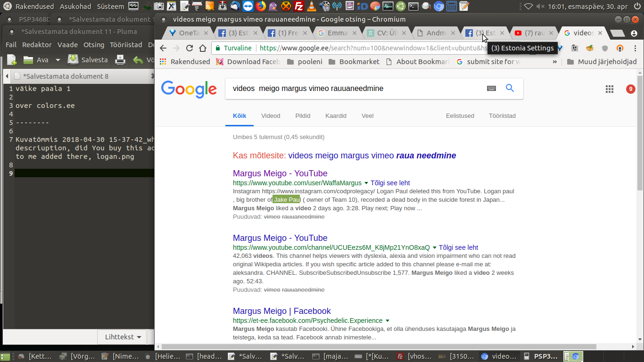The height and width of the screenshot is (362, 644).
Task: Open the Otsing menu in Pluma
Action: (x=94, y=45)
